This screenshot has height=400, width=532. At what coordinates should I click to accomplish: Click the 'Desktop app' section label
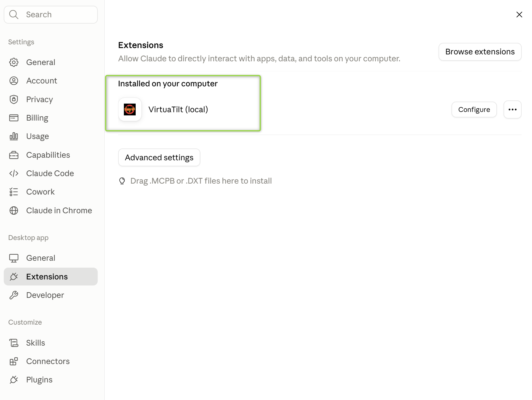[28, 238]
